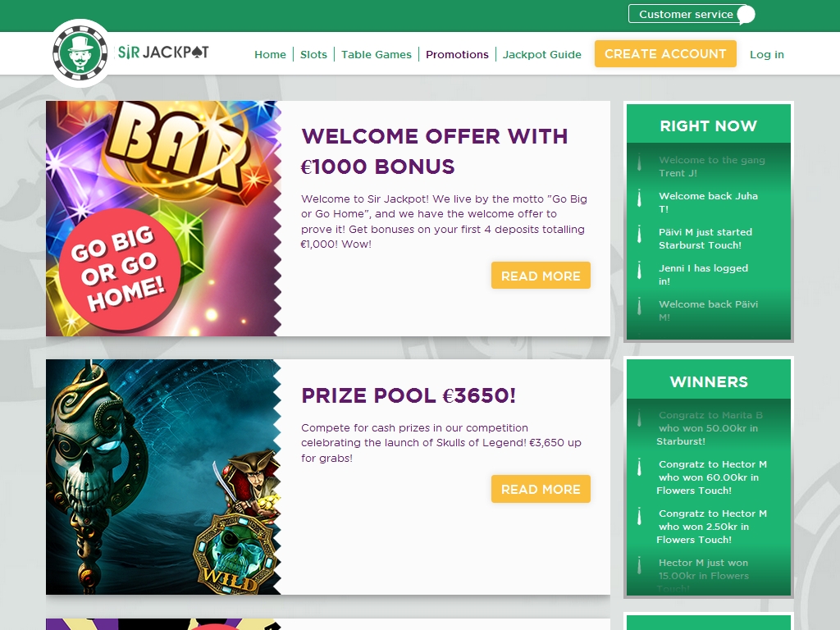Read more about Prize Pool €3650
The image size is (840, 630).
click(541, 489)
